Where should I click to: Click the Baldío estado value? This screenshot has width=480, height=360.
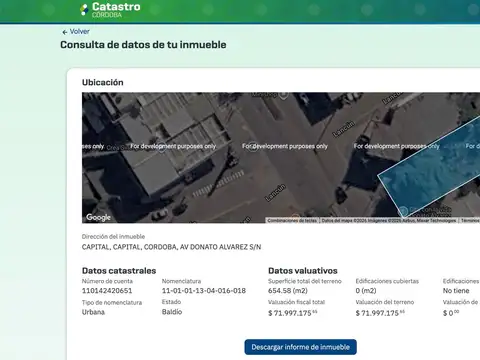click(172, 312)
